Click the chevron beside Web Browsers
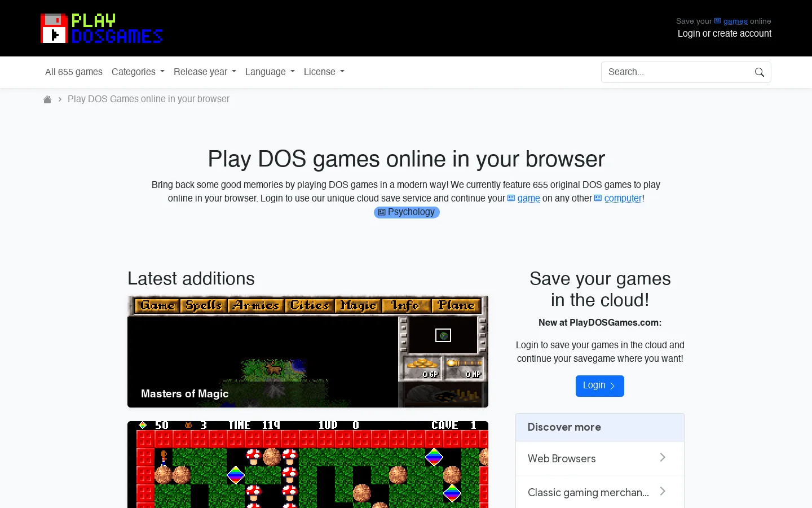The height and width of the screenshot is (508, 812). pos(663,458)
